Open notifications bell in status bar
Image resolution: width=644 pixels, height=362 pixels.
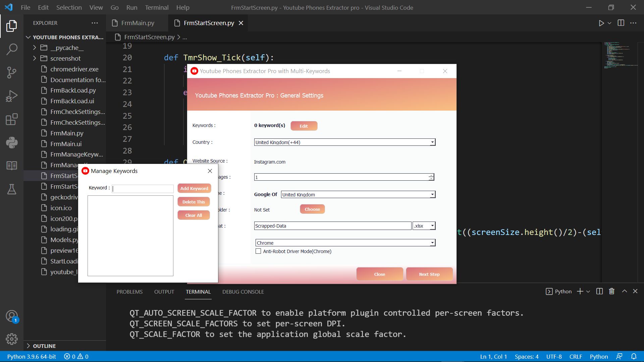click(634, 356)
